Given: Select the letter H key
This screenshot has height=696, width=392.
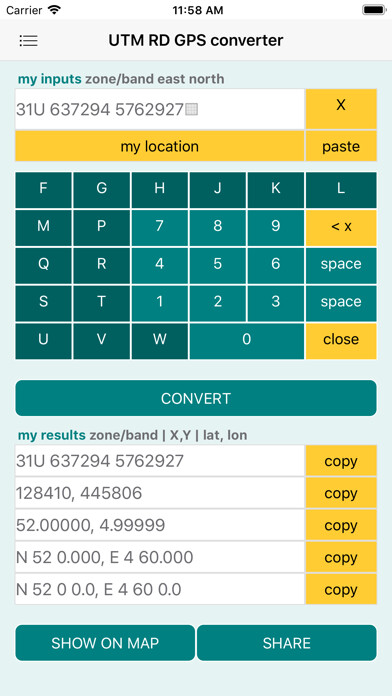Looking at the screenshot, I should click(x=159, y=190).
